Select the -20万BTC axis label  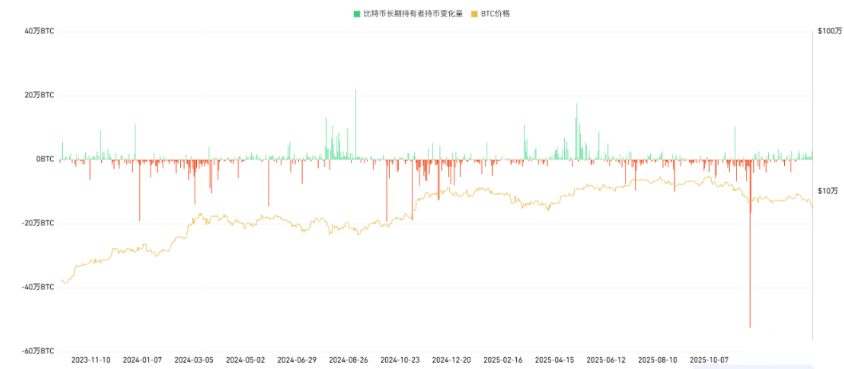pos(39,223)
